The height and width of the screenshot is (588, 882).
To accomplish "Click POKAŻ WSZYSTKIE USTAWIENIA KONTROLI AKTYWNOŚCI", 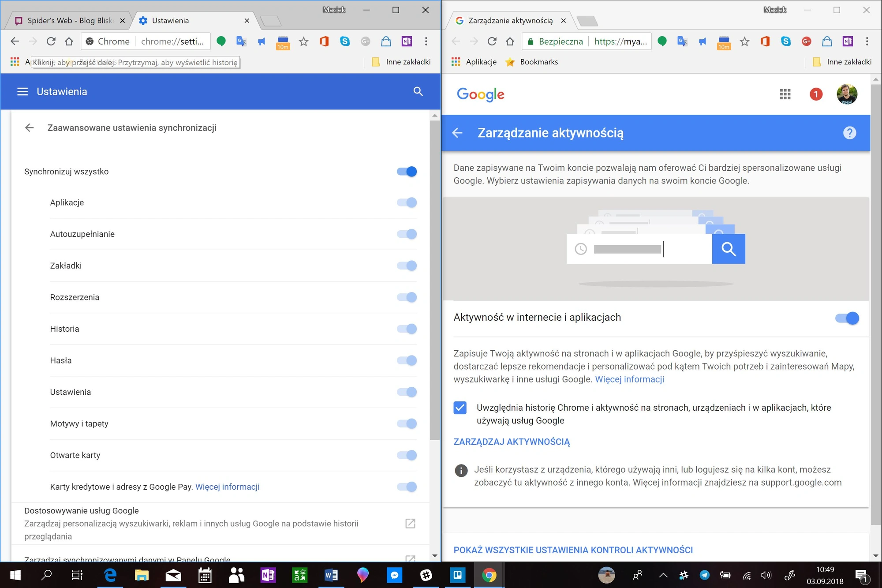I will 573,550.
